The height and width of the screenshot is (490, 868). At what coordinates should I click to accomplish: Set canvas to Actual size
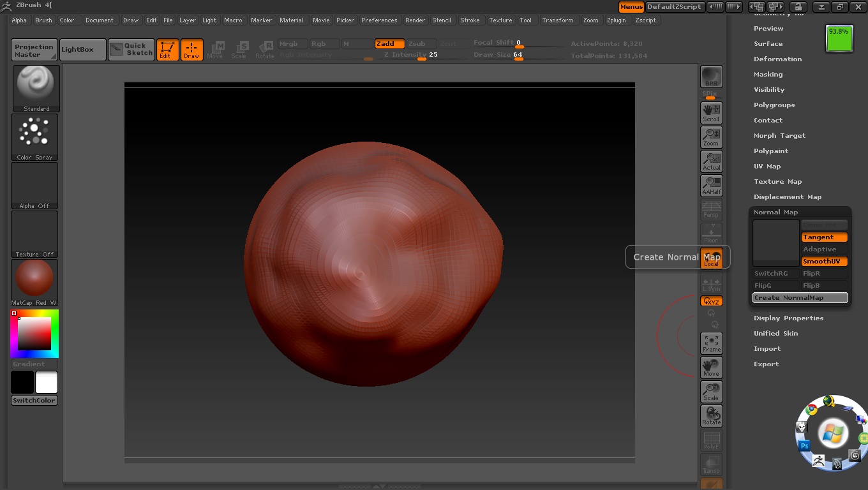coord(711,161)
